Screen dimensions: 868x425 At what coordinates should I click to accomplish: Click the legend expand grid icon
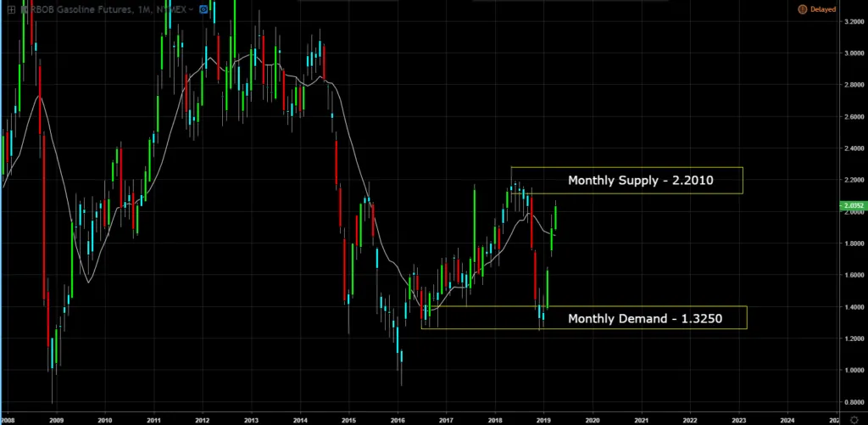click(11, 9)
